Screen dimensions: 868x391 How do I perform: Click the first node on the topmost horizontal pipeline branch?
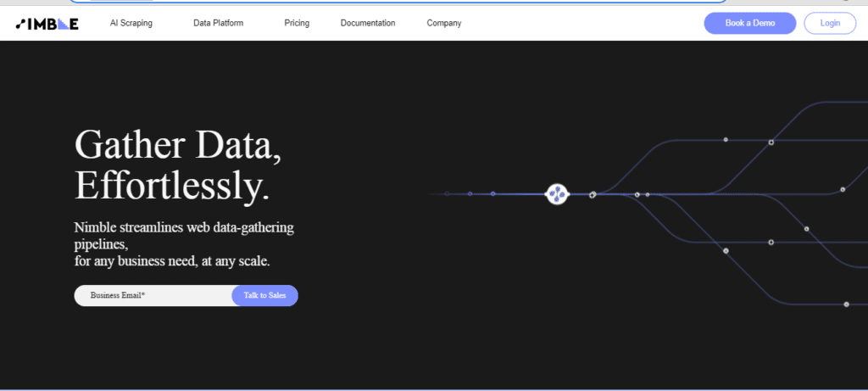(726, 140)
